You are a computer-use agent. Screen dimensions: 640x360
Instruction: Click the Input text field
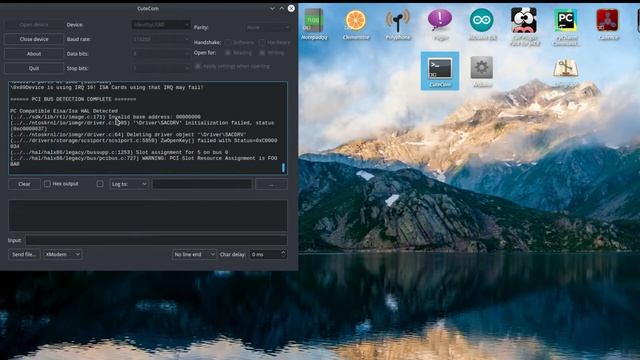(x=156, y=240)
